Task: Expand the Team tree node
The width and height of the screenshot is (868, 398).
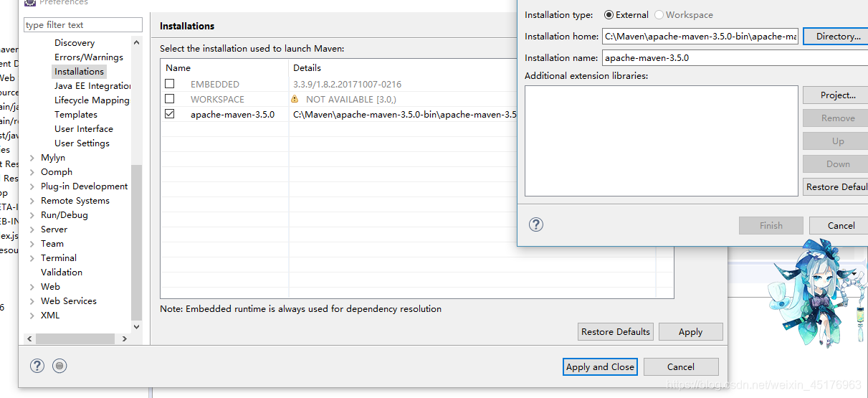Action: [32, 244]
